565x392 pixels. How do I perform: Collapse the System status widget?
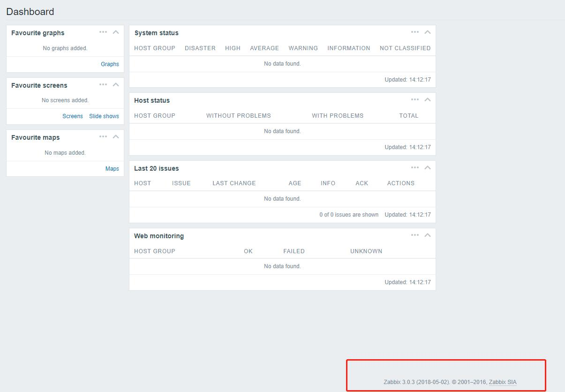click(428, 32)
